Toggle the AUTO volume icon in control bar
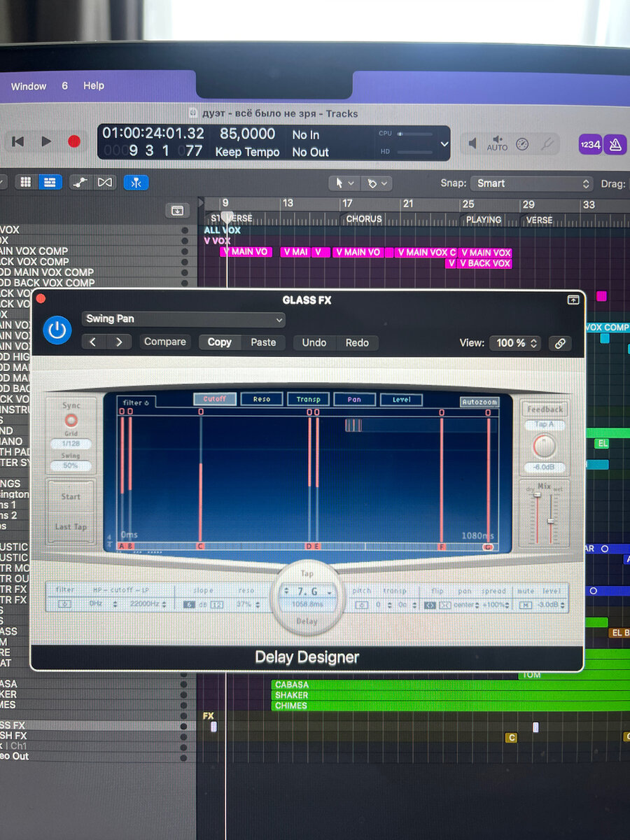 [x=497, y=143]
